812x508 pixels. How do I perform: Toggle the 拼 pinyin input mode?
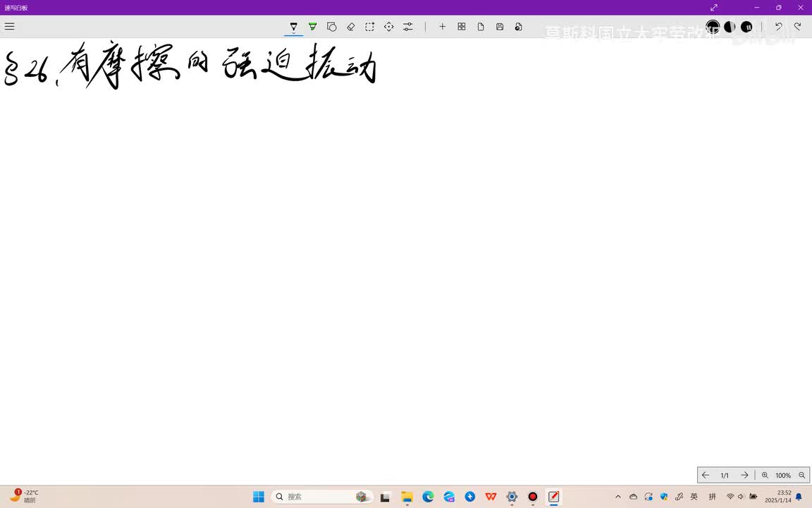[x=713, y=497]
